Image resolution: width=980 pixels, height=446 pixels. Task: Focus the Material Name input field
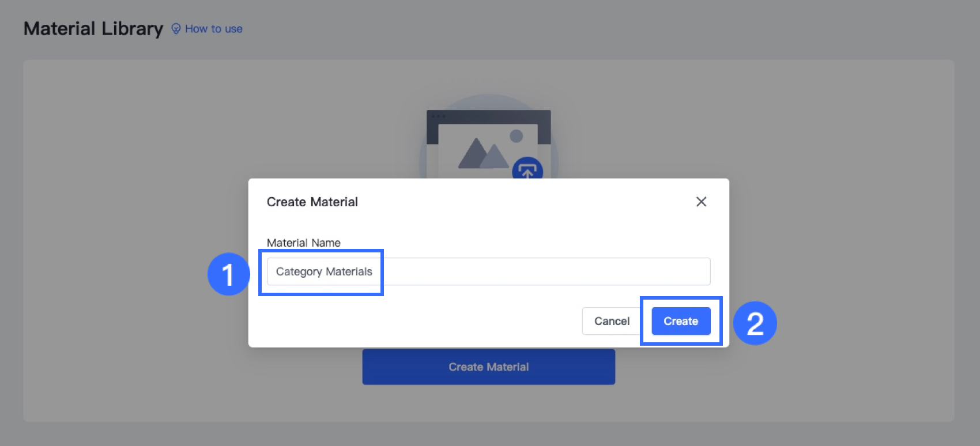tap(488, 271)
